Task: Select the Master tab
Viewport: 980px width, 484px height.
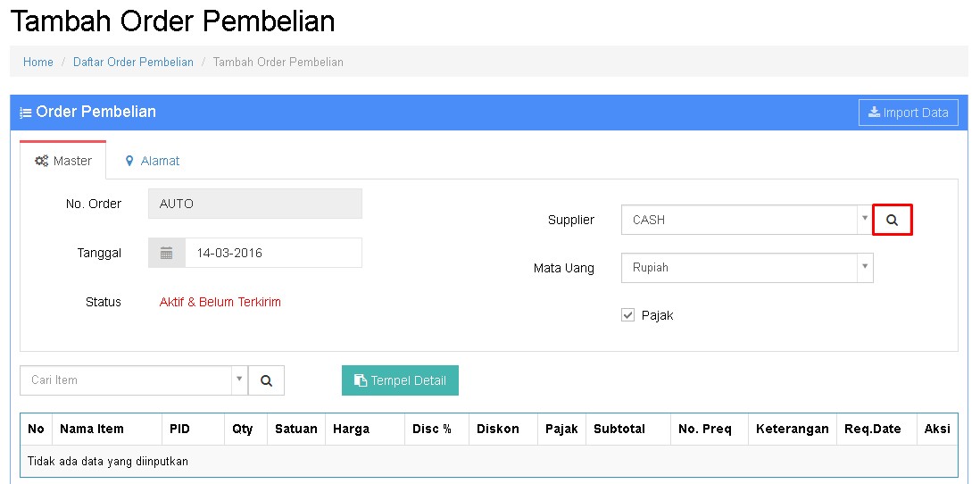Action: (x=63, y=161)
